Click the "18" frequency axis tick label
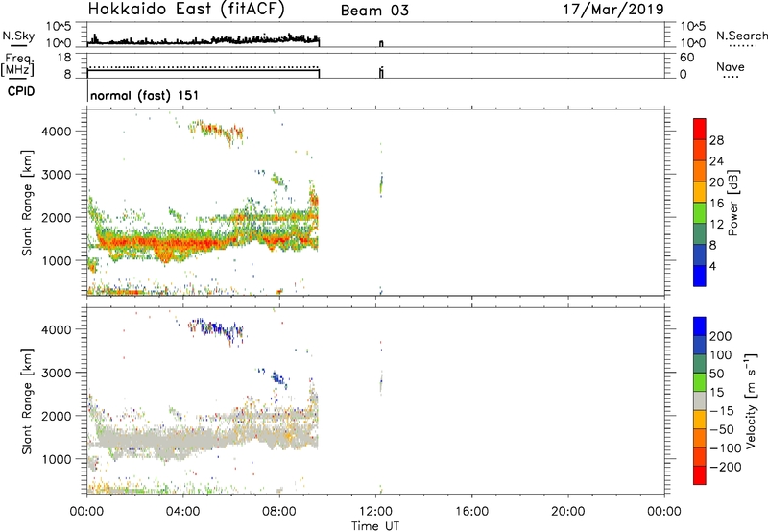The height and width of the screenshot is (532, 768). coord(64,58)
